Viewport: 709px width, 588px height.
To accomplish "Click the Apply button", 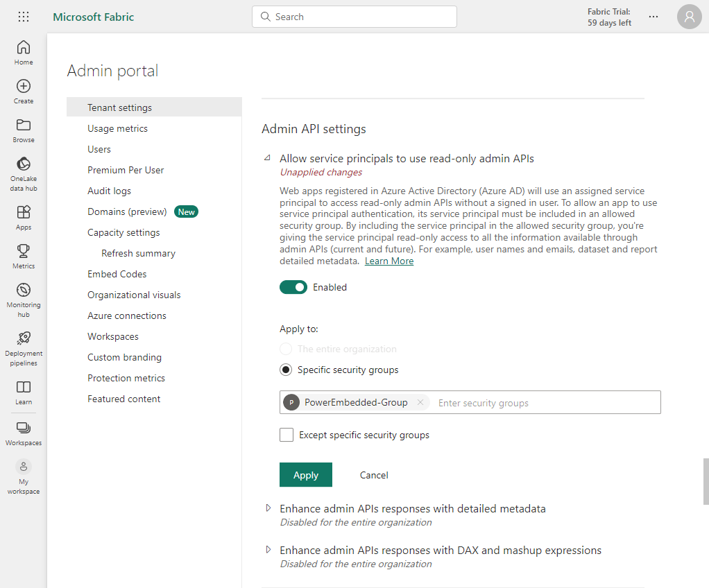I will click(x=305, y=475).
